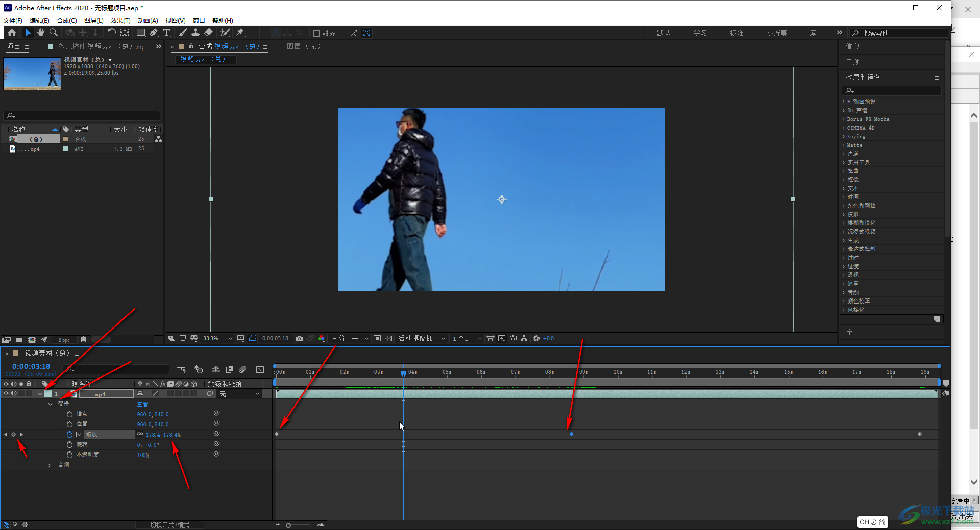Image resolution: width=980 pixels, height=530 pixels.
Task: Click the trash delete icon in project panel
Action: click(x=84, y=340)
